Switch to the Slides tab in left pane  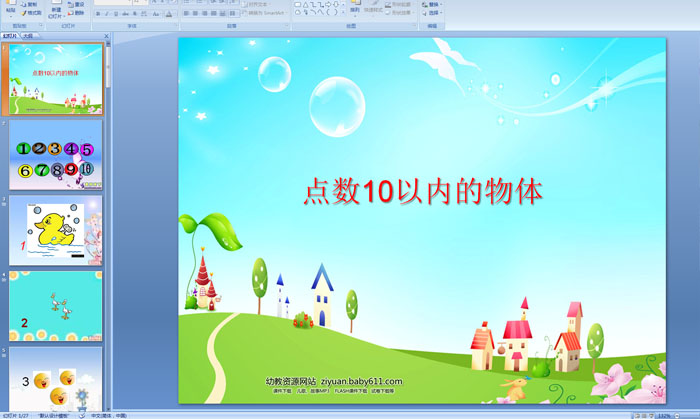click(10, 35)
